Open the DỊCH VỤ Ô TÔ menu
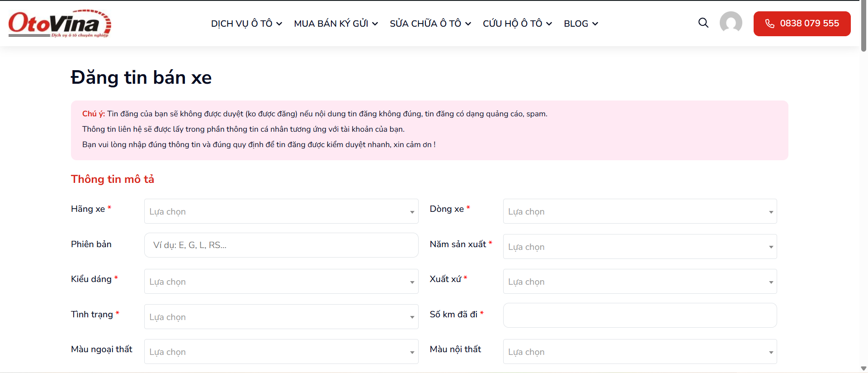Image resolution: width=868 pixels, height=373 pixels. (246, 24)
